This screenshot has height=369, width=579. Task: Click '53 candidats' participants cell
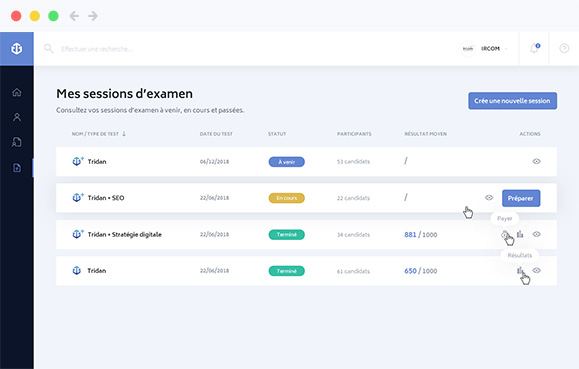pos(353,161)
